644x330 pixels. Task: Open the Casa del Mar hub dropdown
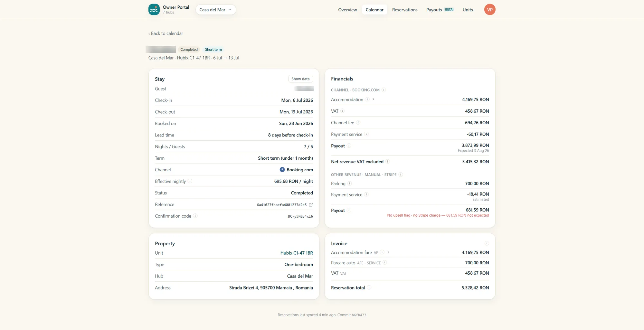[x=215, y=10]
